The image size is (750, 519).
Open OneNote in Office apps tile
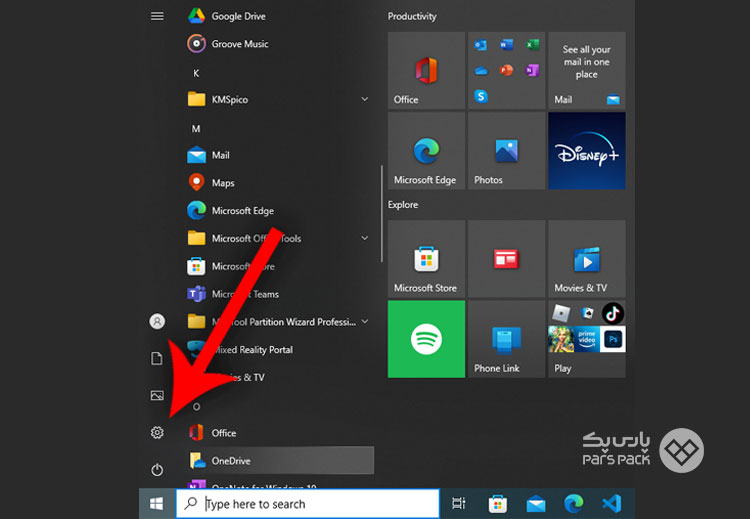(x=532, y=70)
